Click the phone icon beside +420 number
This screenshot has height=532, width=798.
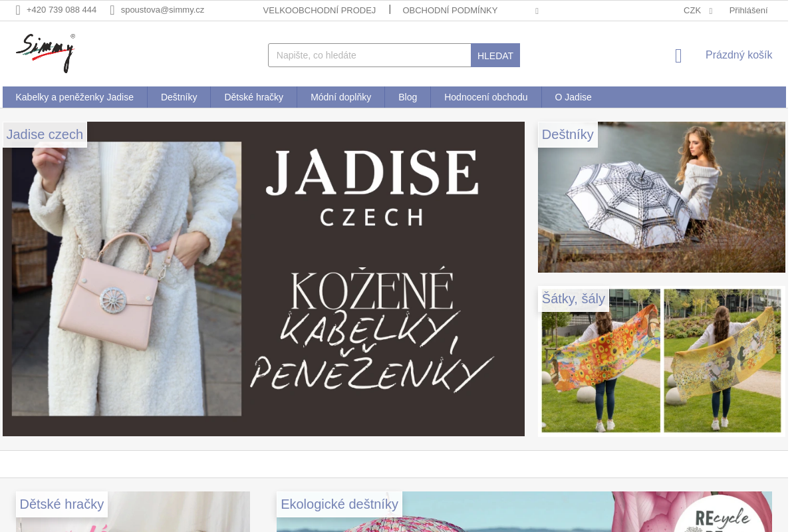(x=18, y=10)
